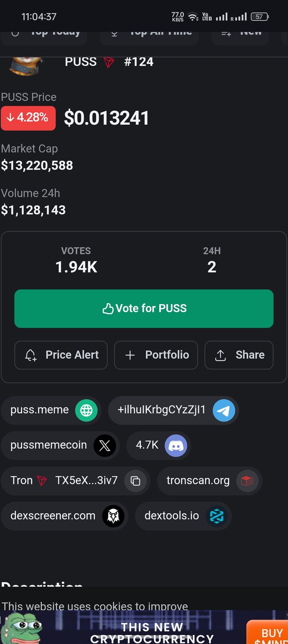Add PUSS to Portfolio
This screenshot has height=644, width=288.
coord(156,355)
